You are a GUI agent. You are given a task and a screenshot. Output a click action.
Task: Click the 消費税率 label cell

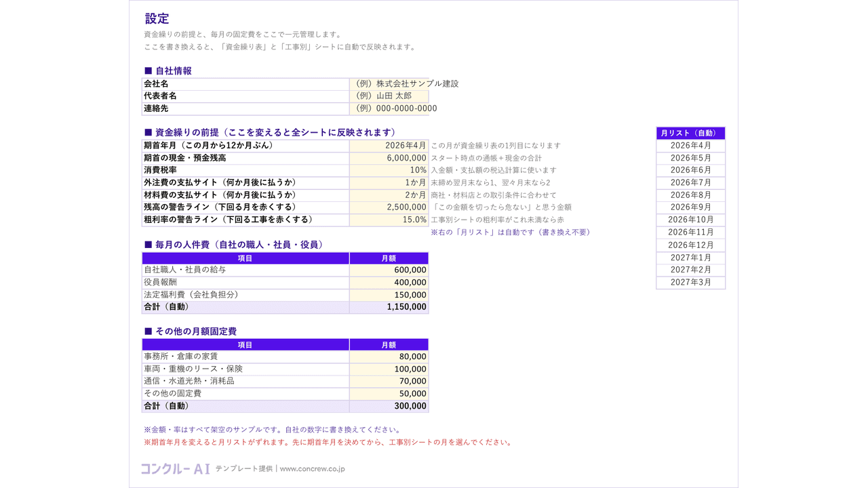pos(245,170)
